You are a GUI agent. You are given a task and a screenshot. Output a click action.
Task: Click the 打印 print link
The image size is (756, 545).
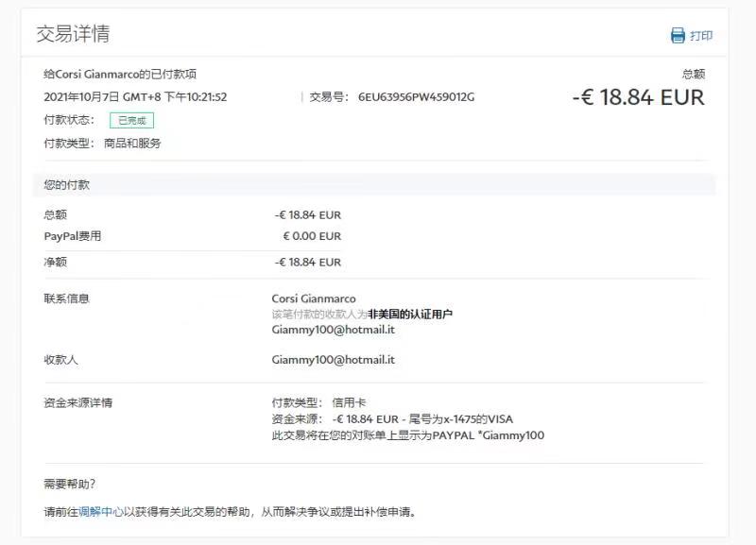point(701,36)
